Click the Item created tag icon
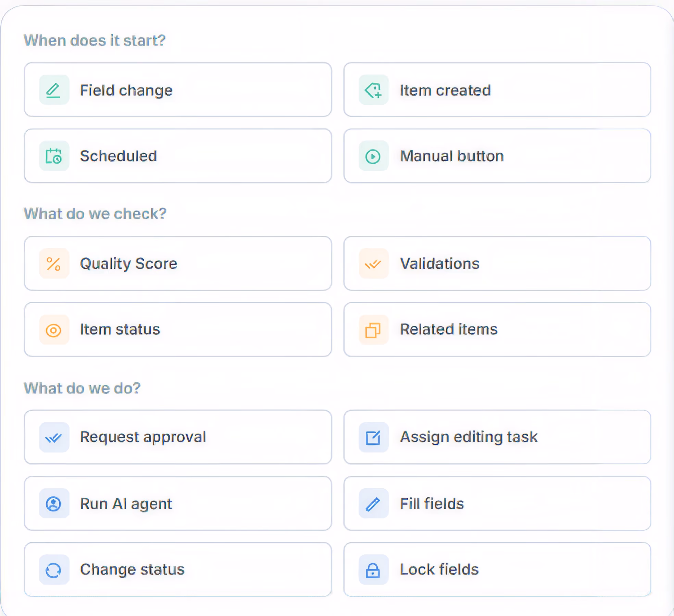This screenshot has height=616, width=674. [373, 90]
